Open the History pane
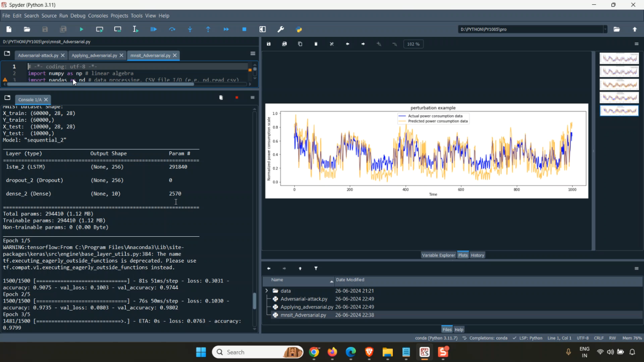 pos(477,255)
